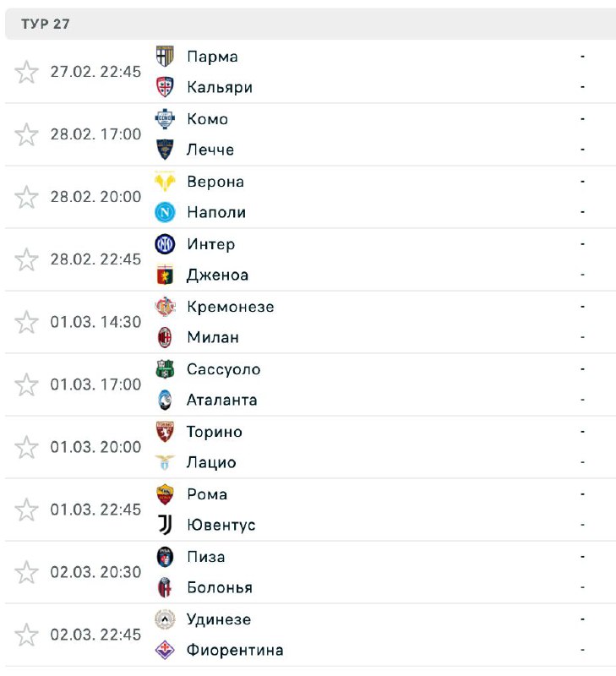Open the Верона team name link

(215, 182)
